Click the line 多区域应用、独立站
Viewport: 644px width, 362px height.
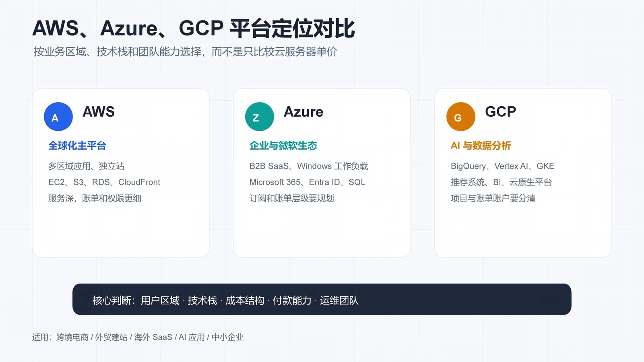coord(86,166)
